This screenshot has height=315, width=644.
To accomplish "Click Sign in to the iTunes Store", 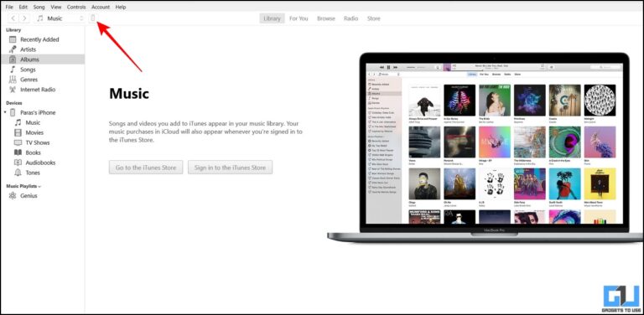I will coord(230,168).
